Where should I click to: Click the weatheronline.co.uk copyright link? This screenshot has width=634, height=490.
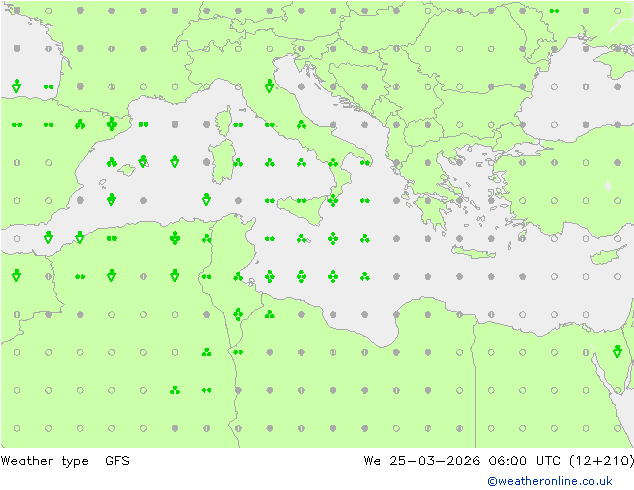tap(550, 481)
